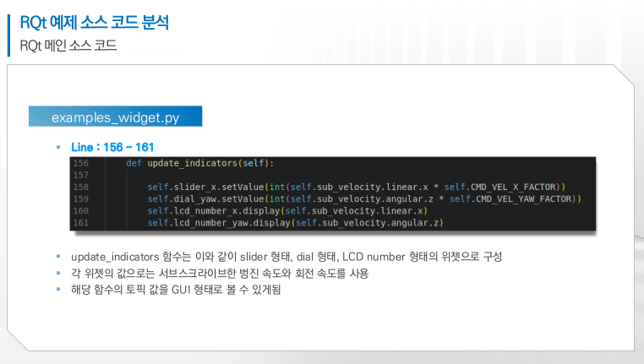The height and width of the screenshot is (364, 644).
Task: Click the 'examples_widget.py' file label
Action: pos(116,117)
